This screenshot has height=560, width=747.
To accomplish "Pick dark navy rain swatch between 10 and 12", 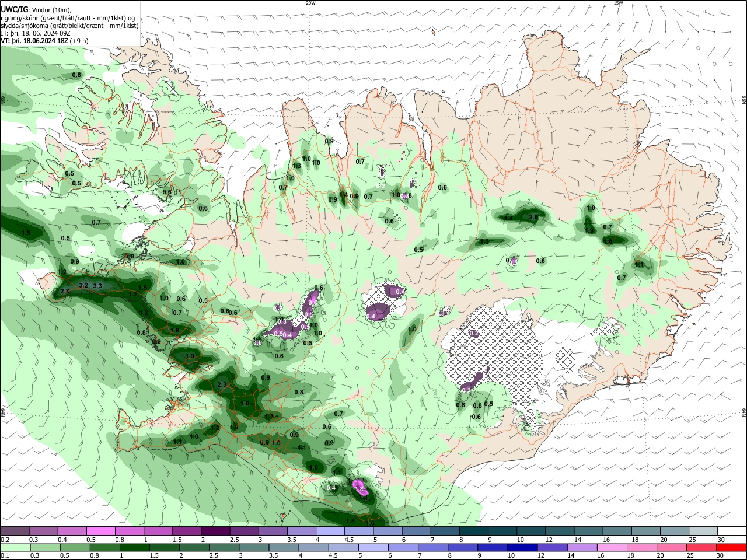I will click(x=522, y=547).
